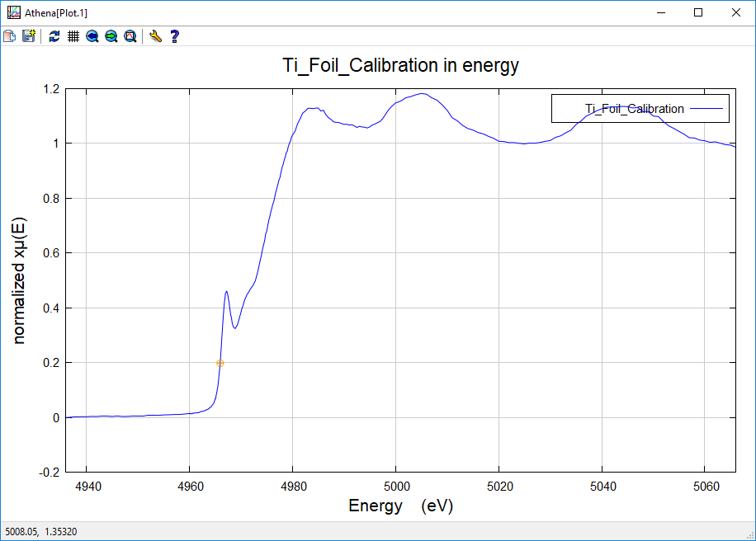Click the plot title 'Ti_Foil_Calibration in energy'
Screen dimensions: 756x541
pyautogui.click(x=400, y=66)
